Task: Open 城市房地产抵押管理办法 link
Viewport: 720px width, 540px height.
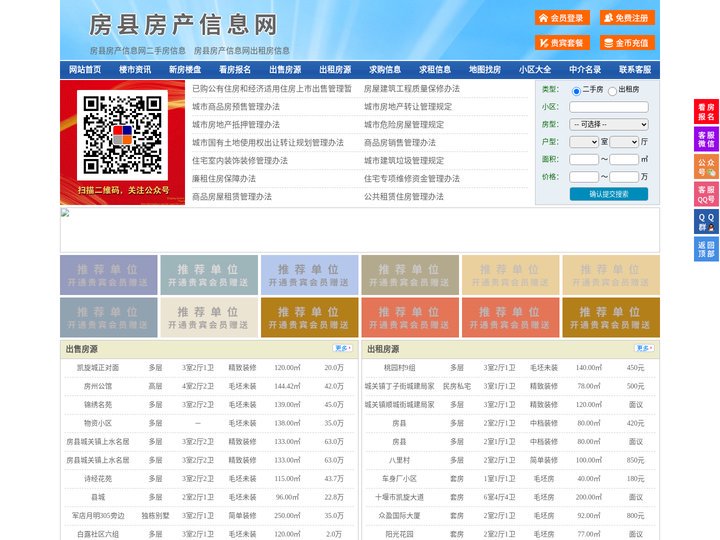Action: [236, 124]
